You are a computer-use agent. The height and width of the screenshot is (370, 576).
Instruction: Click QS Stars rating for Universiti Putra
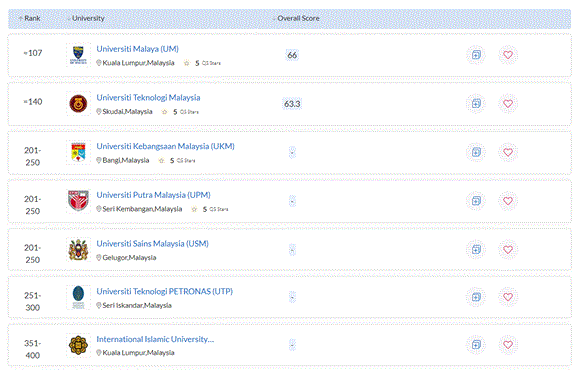(x=210, y=209)
